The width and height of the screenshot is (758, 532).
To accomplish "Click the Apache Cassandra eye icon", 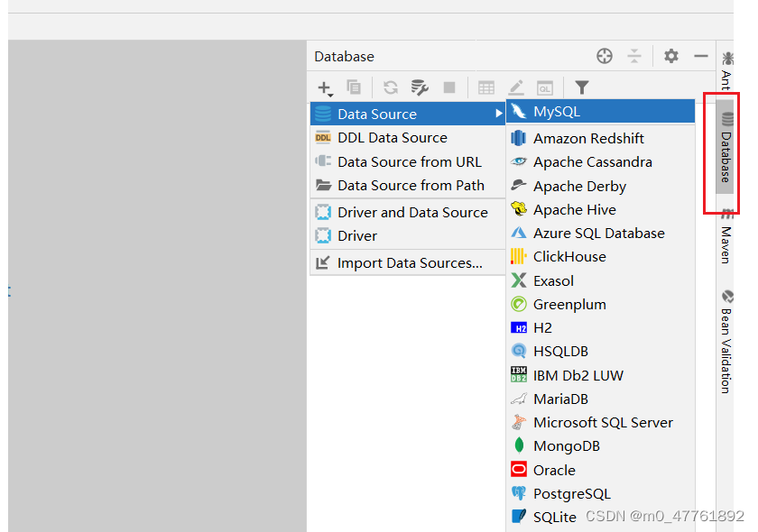I will pos(519,162).
